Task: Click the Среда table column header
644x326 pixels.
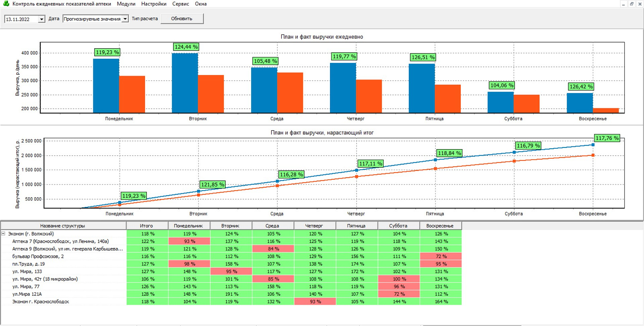Action: pyautogui.click(x=273, y=226)
